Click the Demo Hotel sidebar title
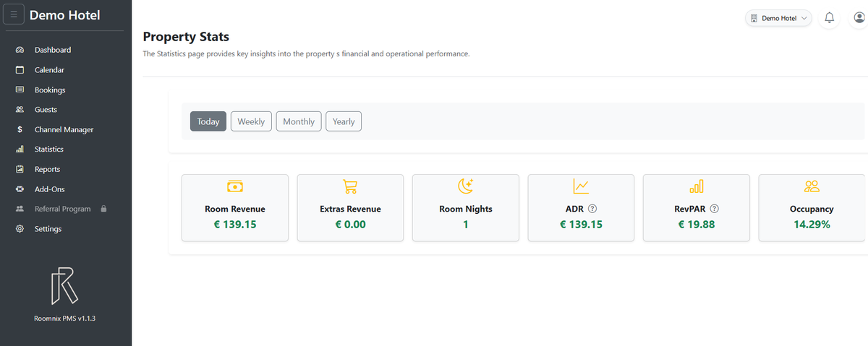The width and height of the screenshot is (868, 346). [65, 15]
